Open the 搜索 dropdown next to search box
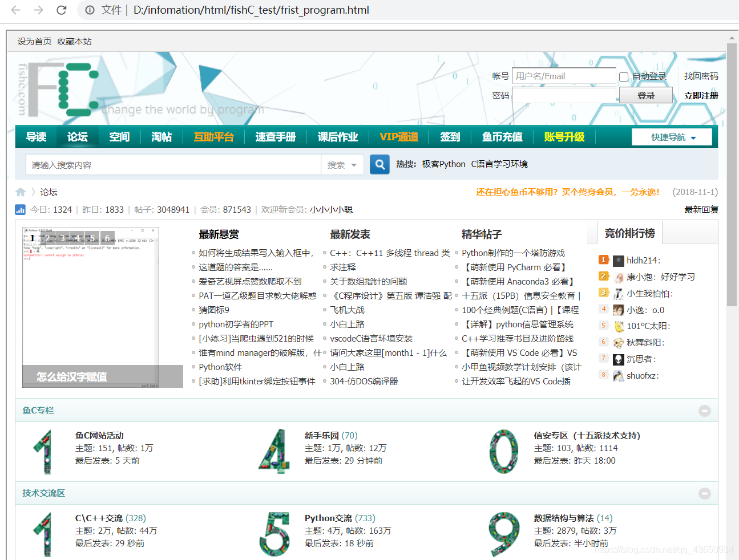Viewport: 739px width, 560px height. [x=342, y=164]
